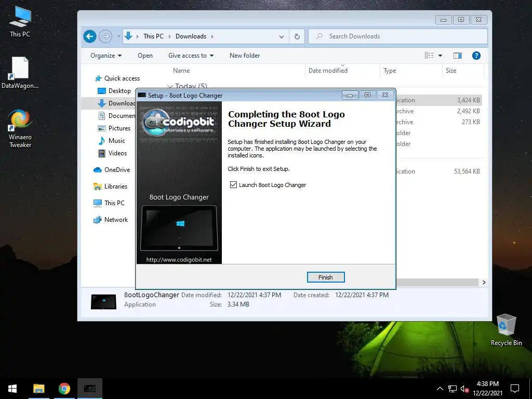Image resolution: width=532 pixels, height=399 pixels.
Task: Select the file row sized 3,424 KB
Action: [x=438, y=100]
